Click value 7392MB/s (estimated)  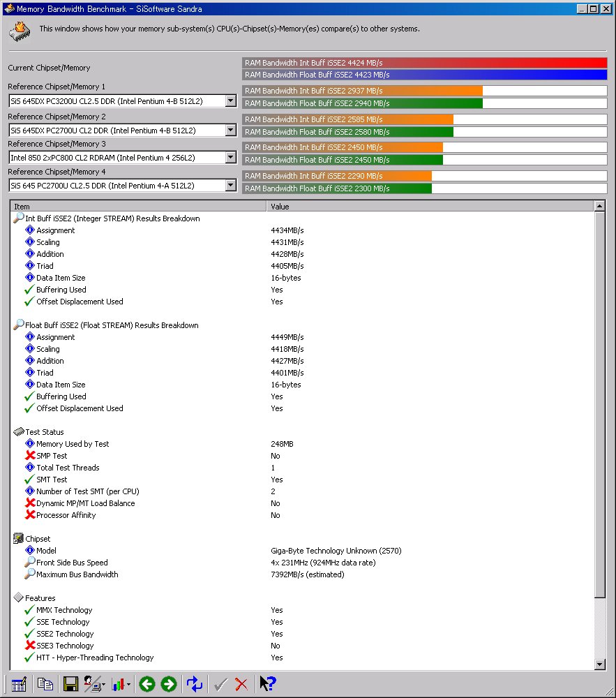coord(308,574)
